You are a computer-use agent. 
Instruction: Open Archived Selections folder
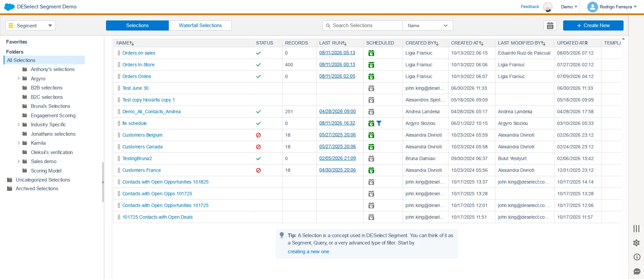click(x=37, y=189)
